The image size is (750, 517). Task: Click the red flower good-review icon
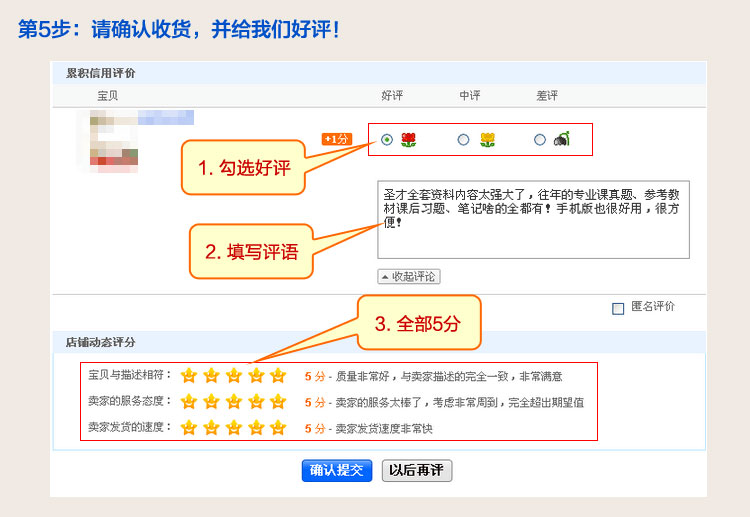(x=408, y=140)
